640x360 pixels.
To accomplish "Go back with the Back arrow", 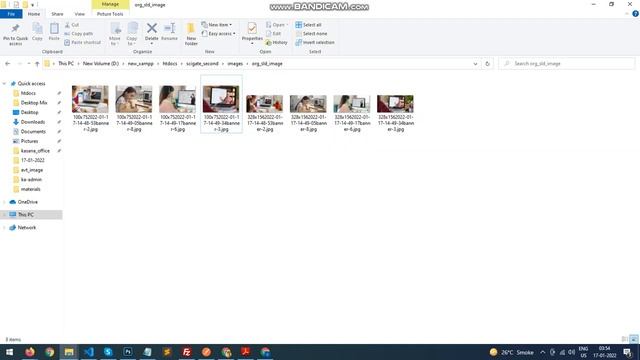I will point(7,64).
